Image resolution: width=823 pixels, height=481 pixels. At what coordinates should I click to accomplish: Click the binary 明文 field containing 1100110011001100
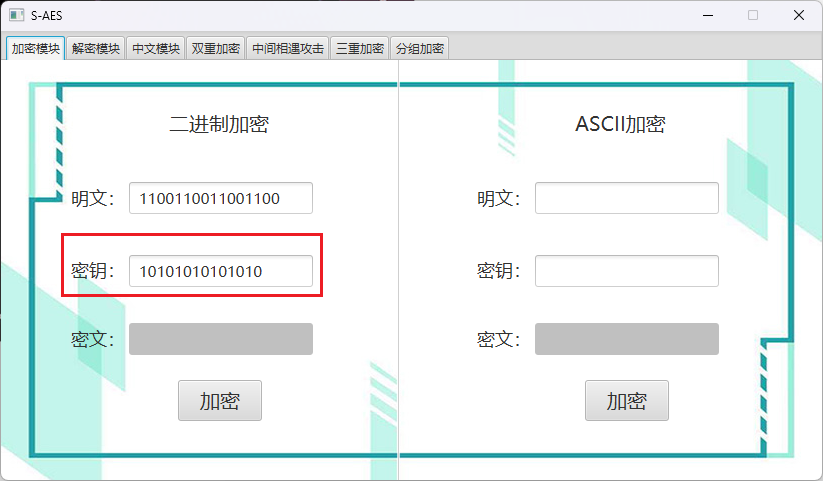tap(220, 198)
